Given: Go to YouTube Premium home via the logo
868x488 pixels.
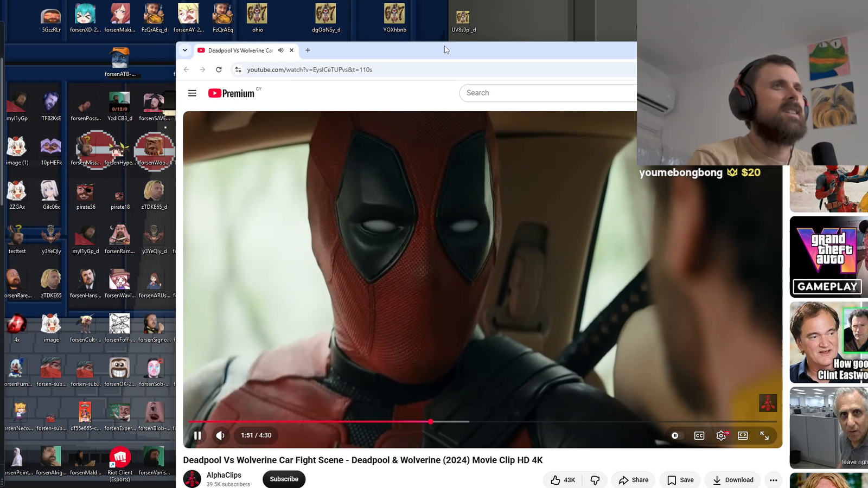Looking at the screenshot, I should coord(232,93).
